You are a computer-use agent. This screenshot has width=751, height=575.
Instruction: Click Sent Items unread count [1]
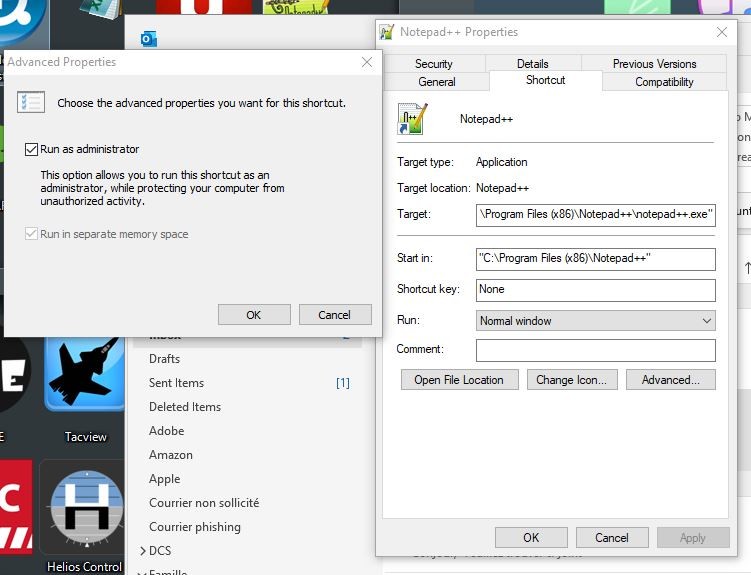[342, 383]
